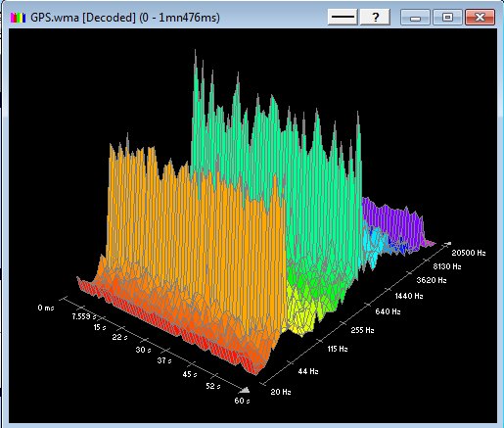This screenshot has width=504, height=428.
Task: Maximize the 3D spectrum window
Action: coord(447,17)
